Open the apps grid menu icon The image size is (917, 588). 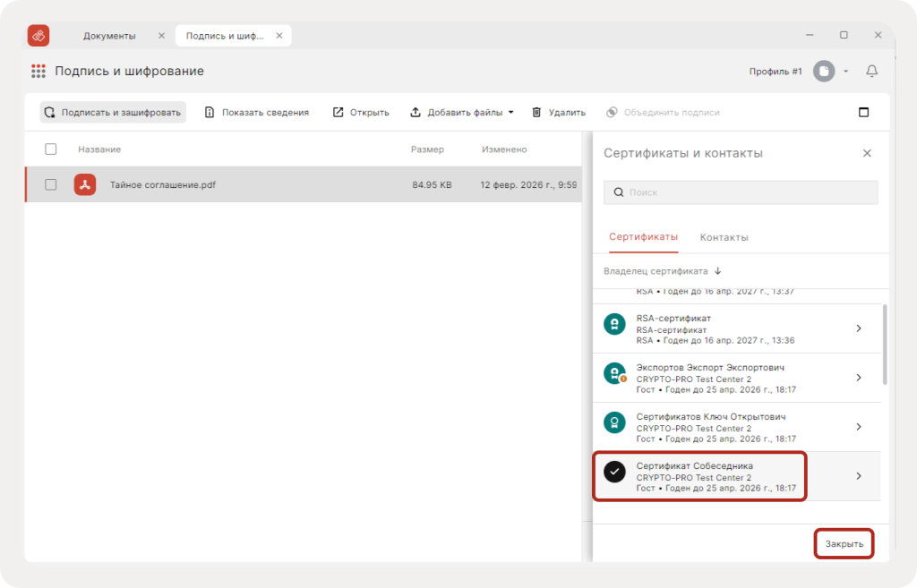38,72
